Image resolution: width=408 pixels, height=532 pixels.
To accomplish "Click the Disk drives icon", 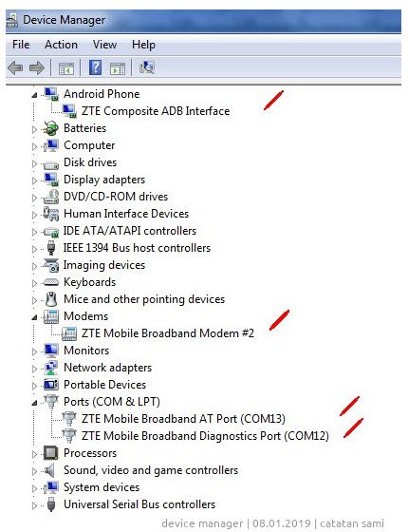I will (51, 165).
